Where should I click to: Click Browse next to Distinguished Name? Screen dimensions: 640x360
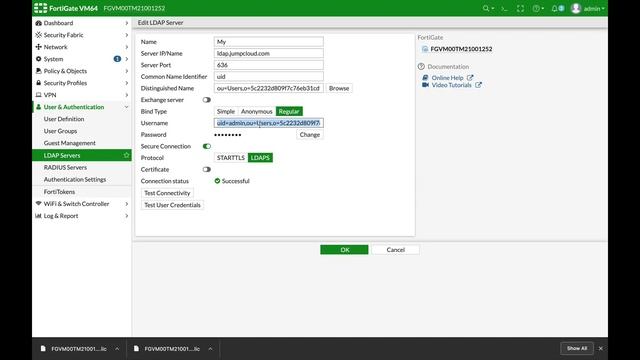[x=339, y=88]
